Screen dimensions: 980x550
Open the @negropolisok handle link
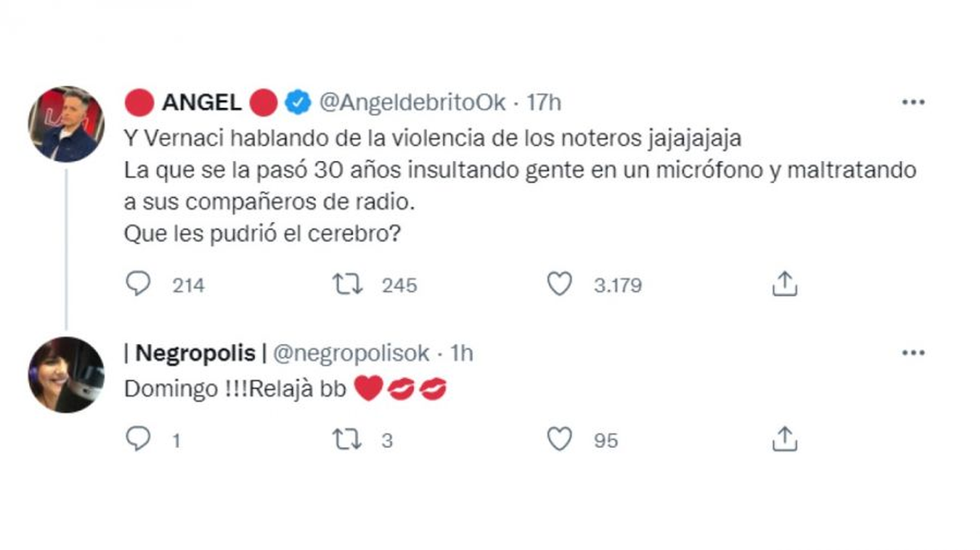click(350, 353)
